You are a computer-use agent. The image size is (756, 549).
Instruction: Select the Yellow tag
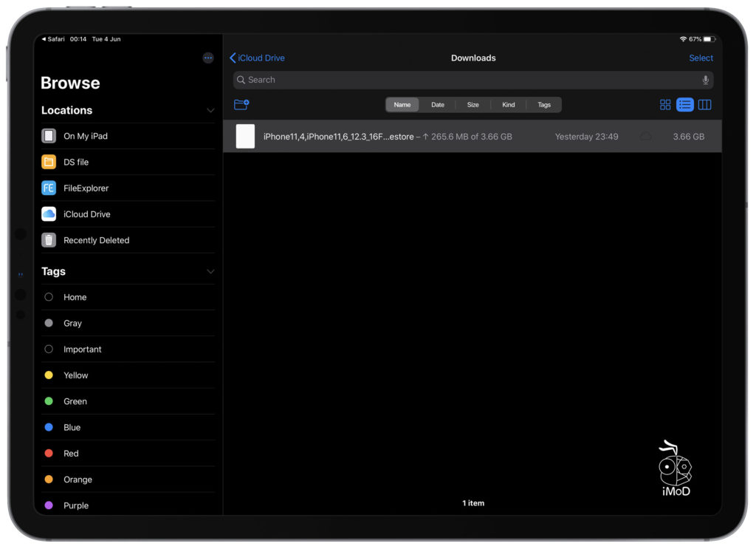click(x=76, y=375)
